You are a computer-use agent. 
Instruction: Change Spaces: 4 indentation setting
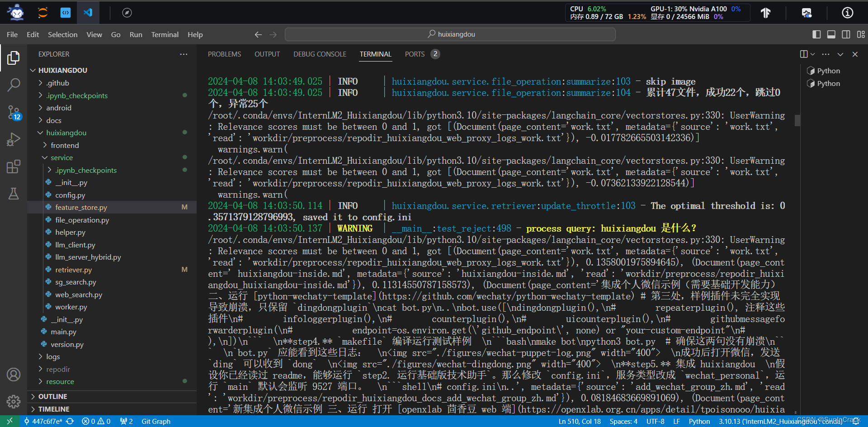(623, 421)
